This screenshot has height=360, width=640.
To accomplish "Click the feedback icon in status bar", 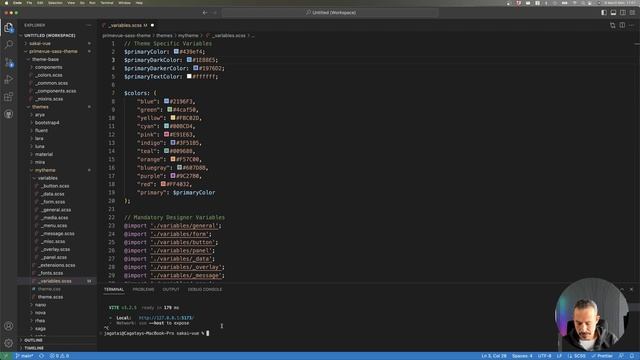I will tap(621, 356).
